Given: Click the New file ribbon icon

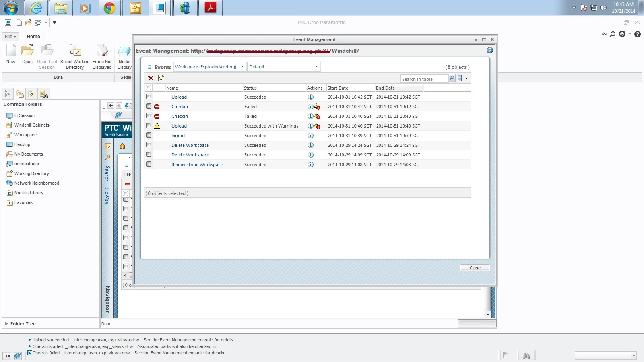Looking at the screenshot, I should coord(11,54).
